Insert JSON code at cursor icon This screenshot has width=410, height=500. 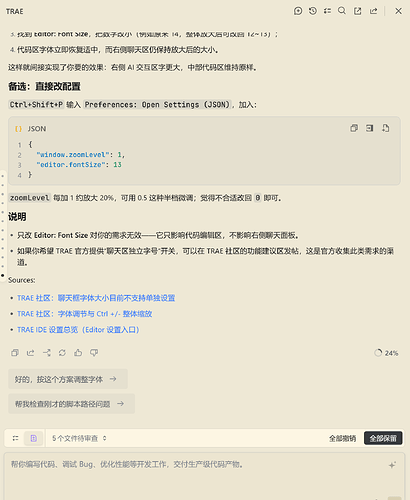tap(370, 128)
